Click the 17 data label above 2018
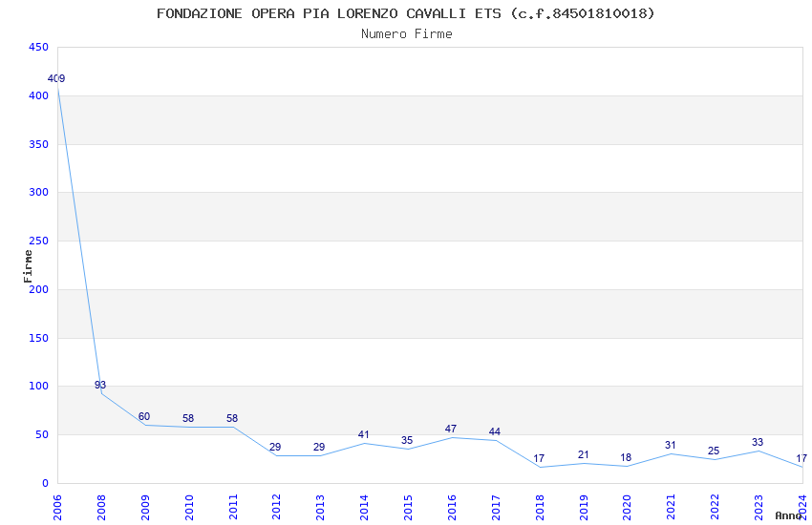The width and height of the screenshot is (812, 525). (539, 458)
